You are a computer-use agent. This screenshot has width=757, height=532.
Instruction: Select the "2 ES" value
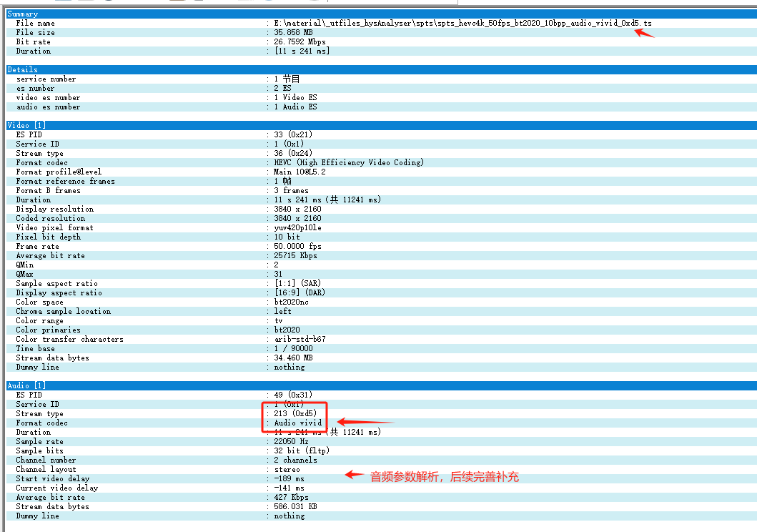click(283, 89)
